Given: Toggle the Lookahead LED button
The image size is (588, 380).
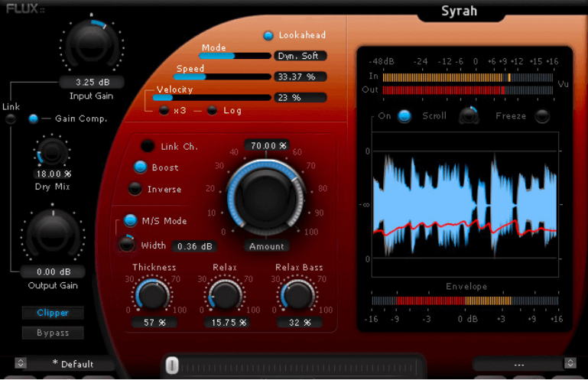Looking at the screenshot, I should 268,36.
